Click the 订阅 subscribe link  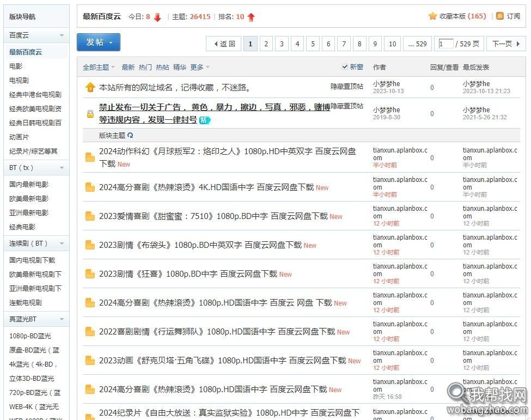coord(514,16)
